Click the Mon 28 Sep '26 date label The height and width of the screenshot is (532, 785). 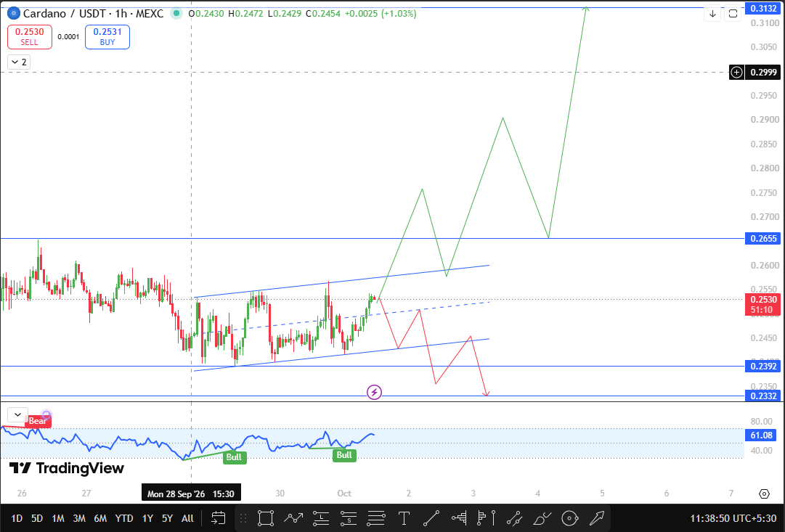pos(191,494)
